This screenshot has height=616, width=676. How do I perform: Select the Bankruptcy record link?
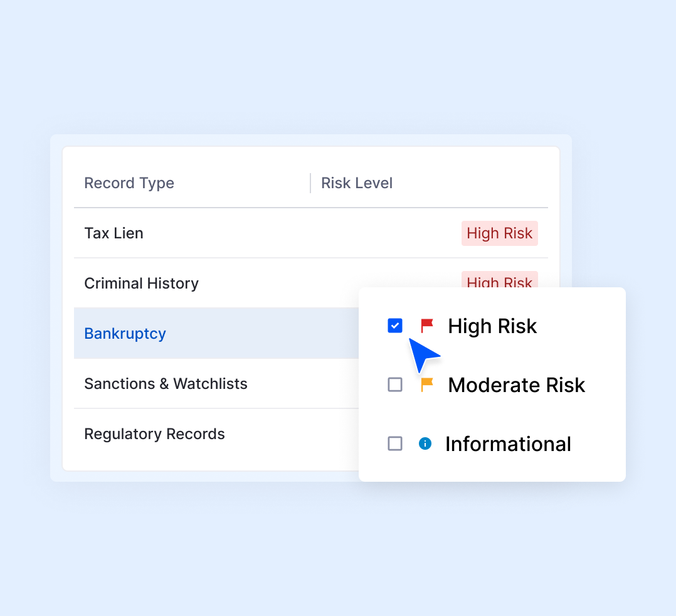pos(125,333)
